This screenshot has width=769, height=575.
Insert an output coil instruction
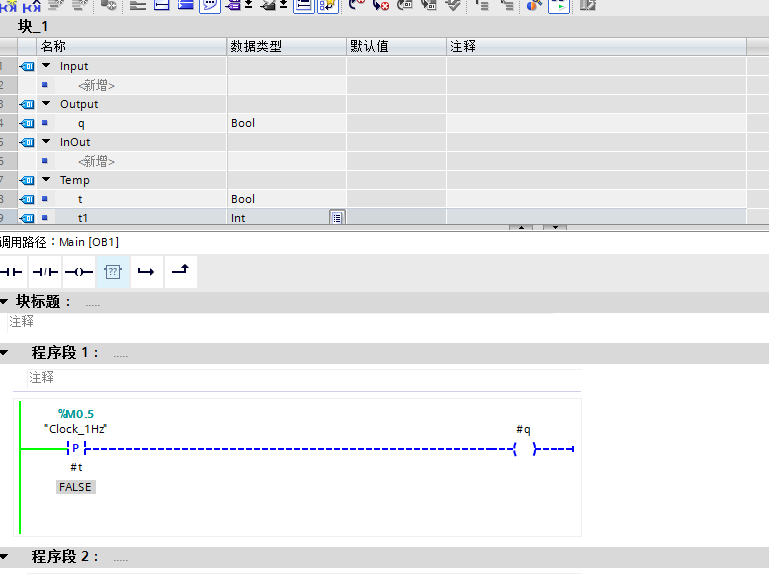(x=79, y=272)
